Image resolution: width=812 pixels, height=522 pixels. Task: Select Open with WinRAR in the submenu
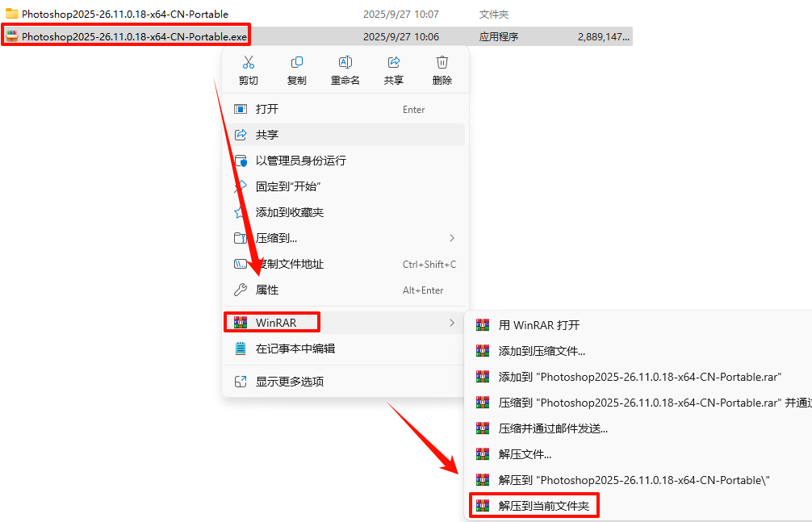(538, 325)
